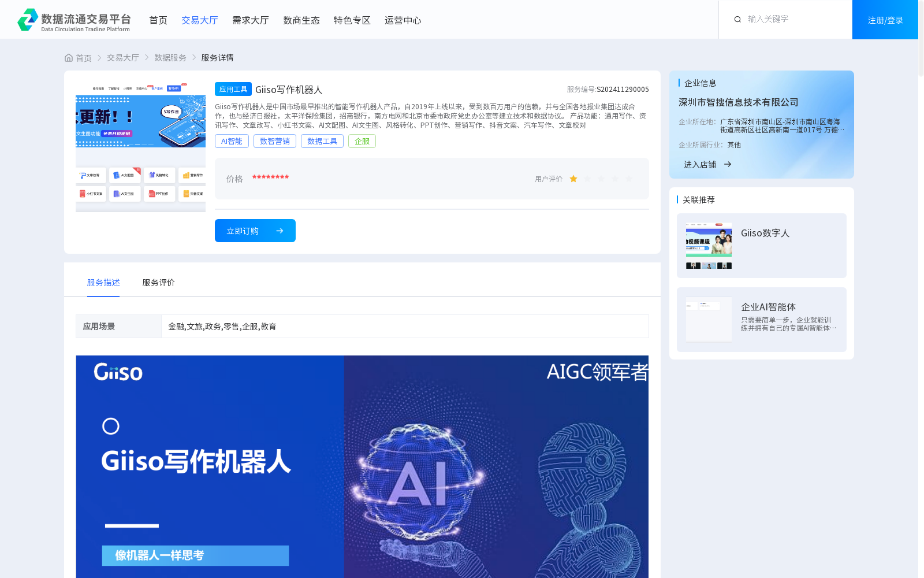Go to 数据服务 breadcrumb link
This screenshot has height=578, width=924.
pos(170,58)
